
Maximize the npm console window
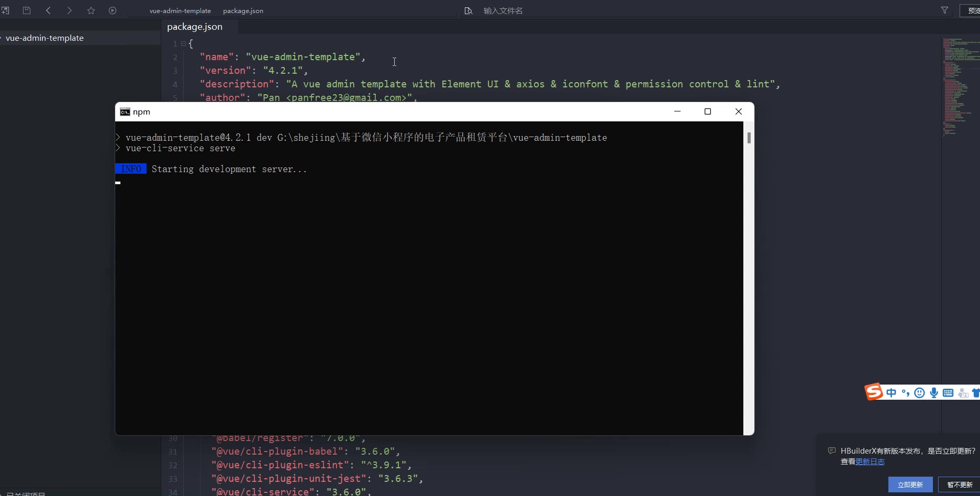(x=708, y=111)
